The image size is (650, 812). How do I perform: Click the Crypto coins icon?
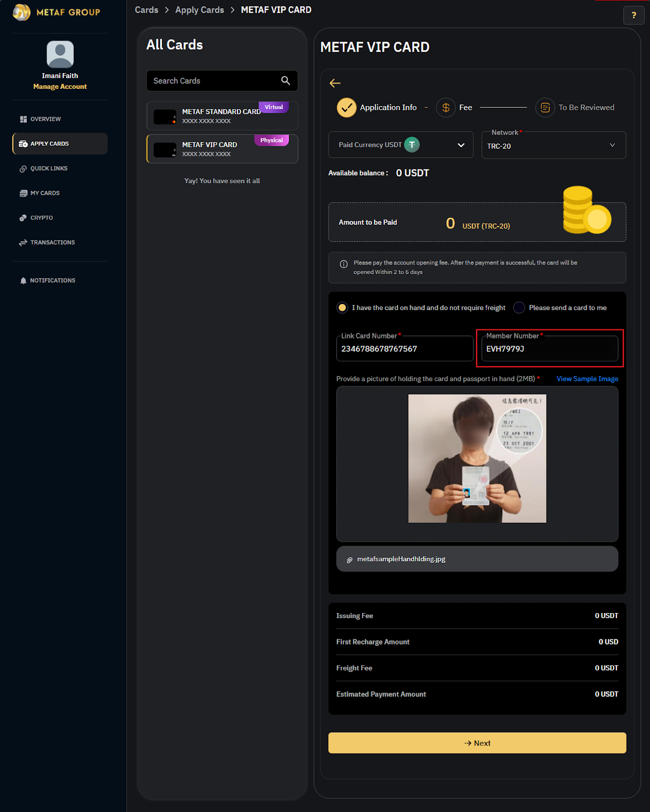(23, 218)
